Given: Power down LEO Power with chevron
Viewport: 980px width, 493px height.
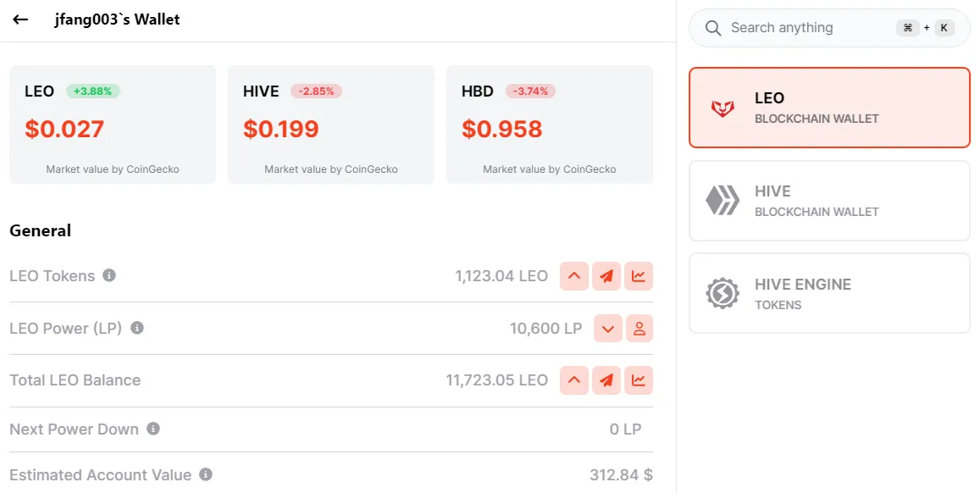Looking at the screenshot, I should tap(608, 328).
